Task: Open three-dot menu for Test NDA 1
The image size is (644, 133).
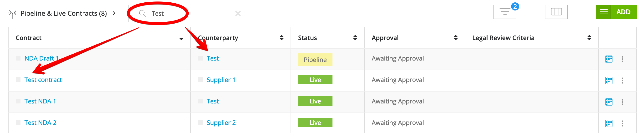Action: 622,102
